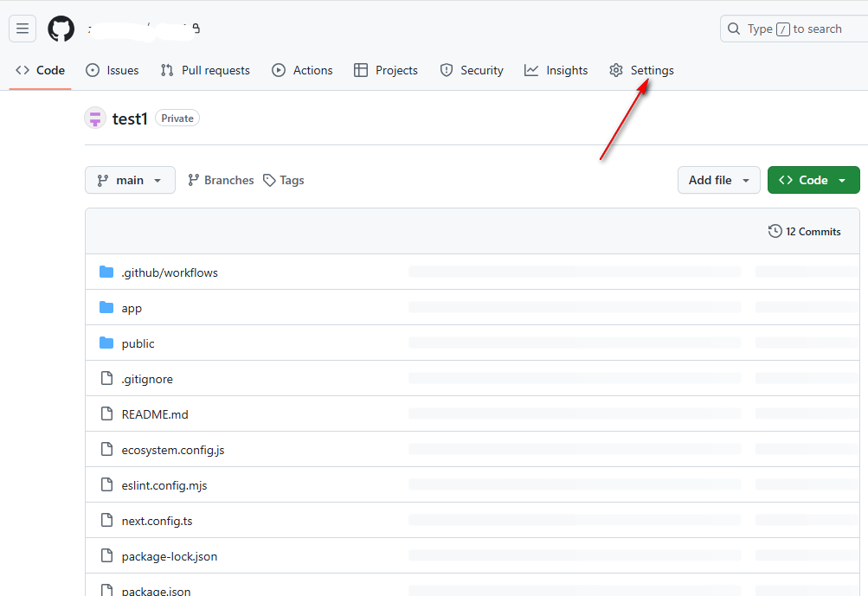Open the Pull requests tab
This screenshot has height=596, width=868.
(x=205, y=70)
